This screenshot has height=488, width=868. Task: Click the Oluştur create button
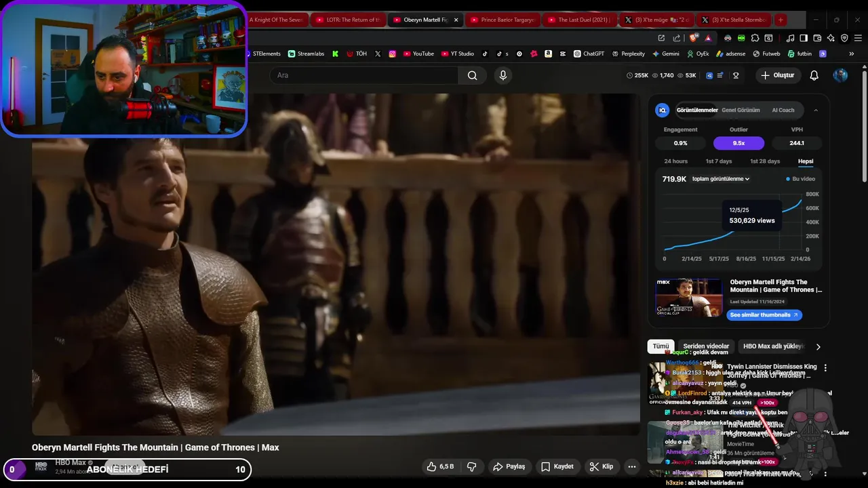[777, 75]
